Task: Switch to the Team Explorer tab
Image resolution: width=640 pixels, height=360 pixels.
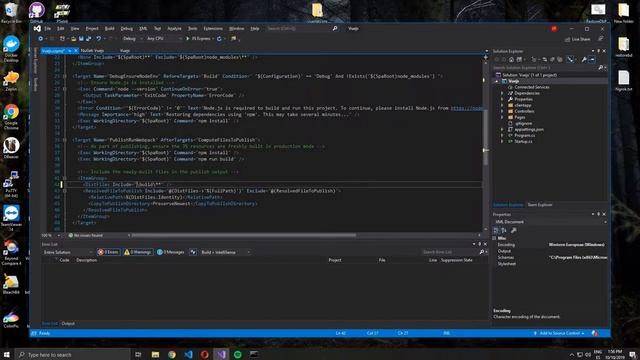Action: [540, 204]
